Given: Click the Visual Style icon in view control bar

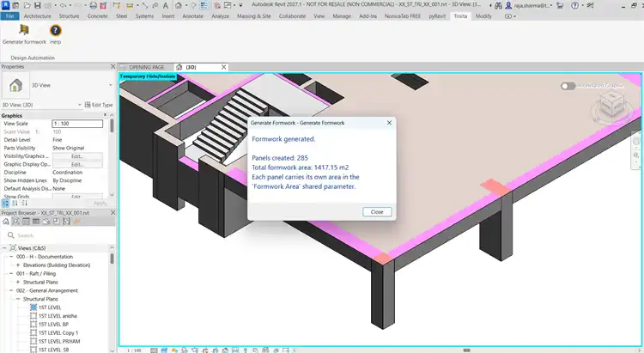Looking at the screenshot, I should (x=165, y=350).
